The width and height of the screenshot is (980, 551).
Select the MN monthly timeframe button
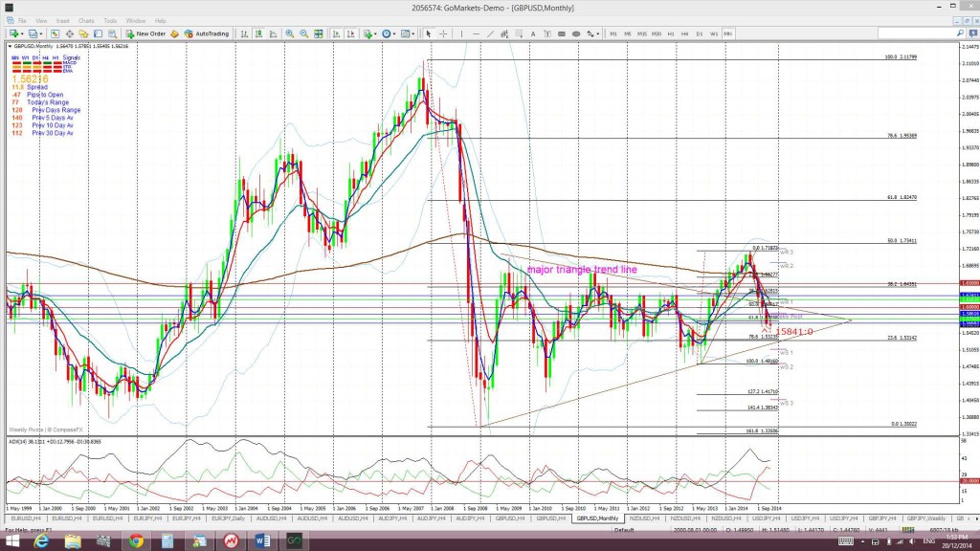[x=728, y=33]
